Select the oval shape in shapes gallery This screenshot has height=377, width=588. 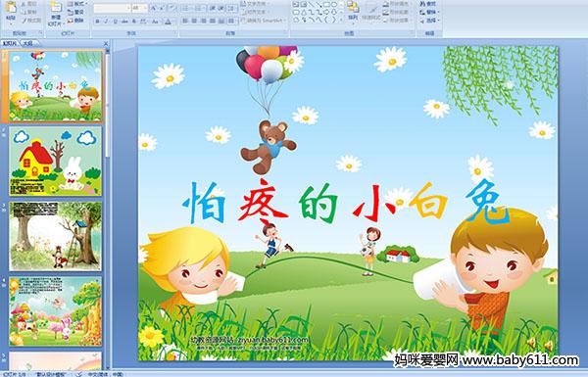[x=333, y=5]
